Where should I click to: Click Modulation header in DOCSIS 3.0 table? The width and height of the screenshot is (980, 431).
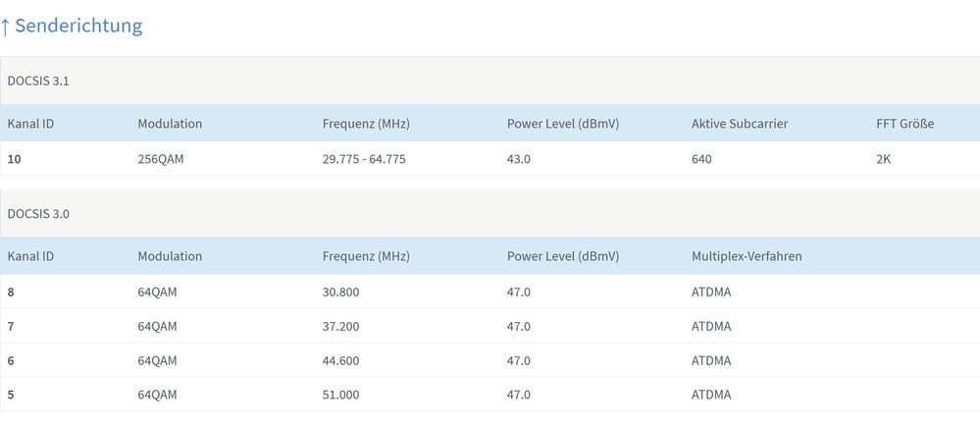(170, 256)
